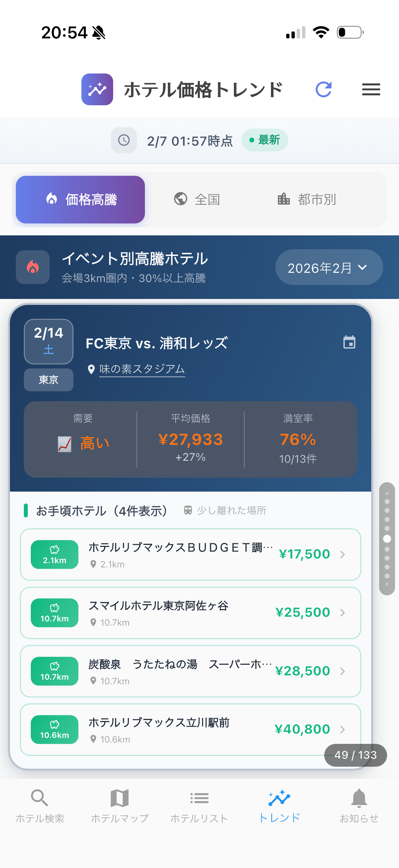Expand details for ホテルリブマックス立川駅前
The image size is (399, 868).
point(343,730)
